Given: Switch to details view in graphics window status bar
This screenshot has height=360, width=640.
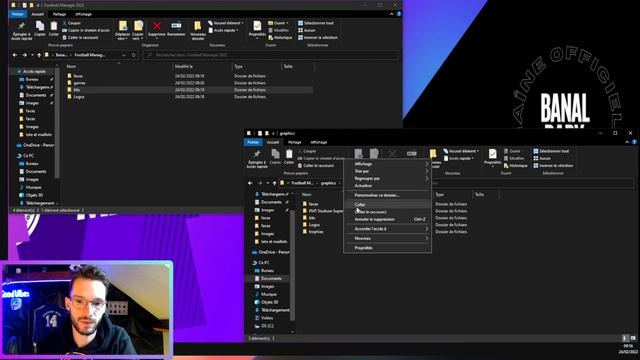Looking at the screenshot, I should click(624, 338).
